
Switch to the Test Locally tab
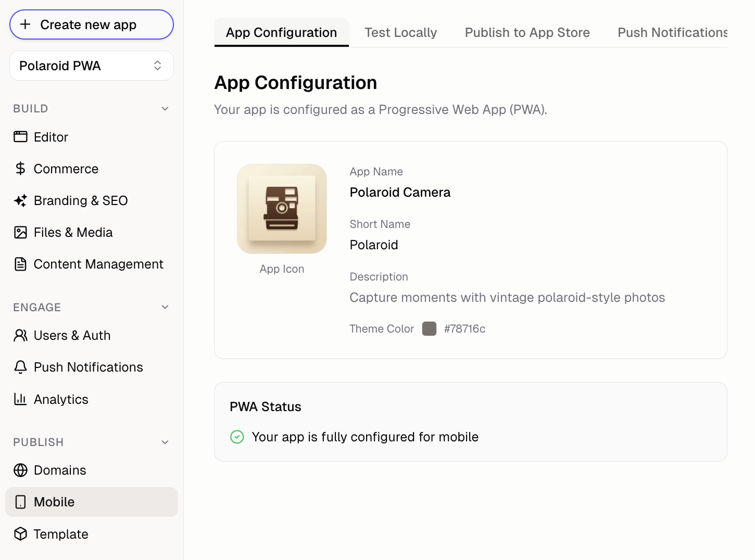coord(401,32)
